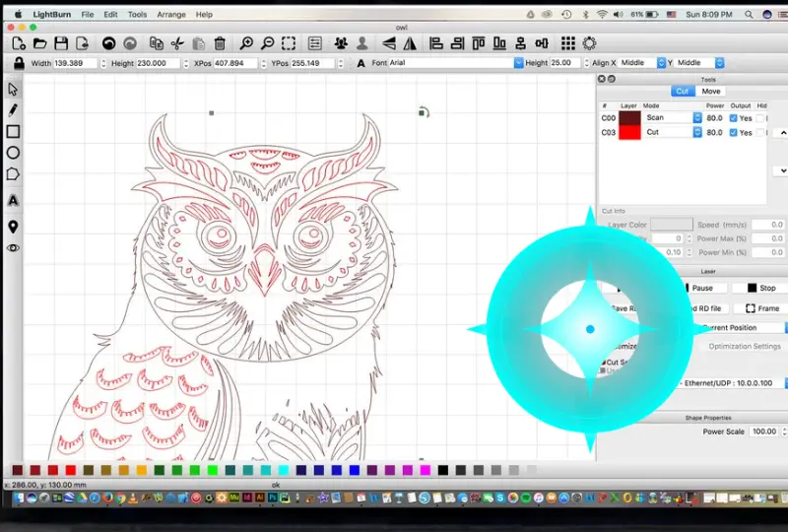
Task: Open the Arrange menu
Action: (171, 15)
